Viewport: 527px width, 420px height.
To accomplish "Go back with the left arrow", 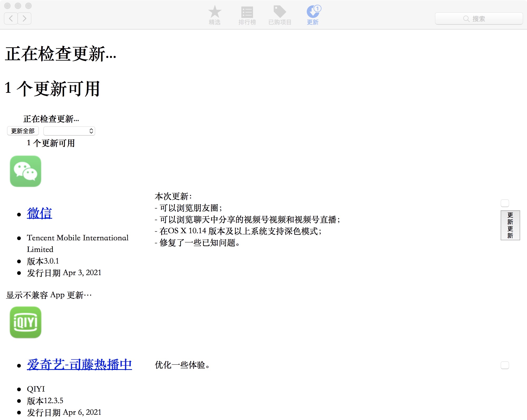I will (11, 18).
